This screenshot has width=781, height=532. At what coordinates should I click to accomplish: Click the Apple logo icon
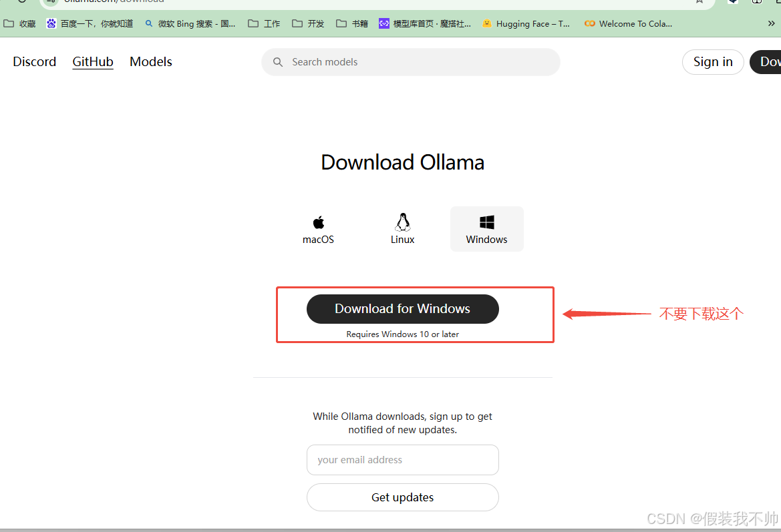318,222
